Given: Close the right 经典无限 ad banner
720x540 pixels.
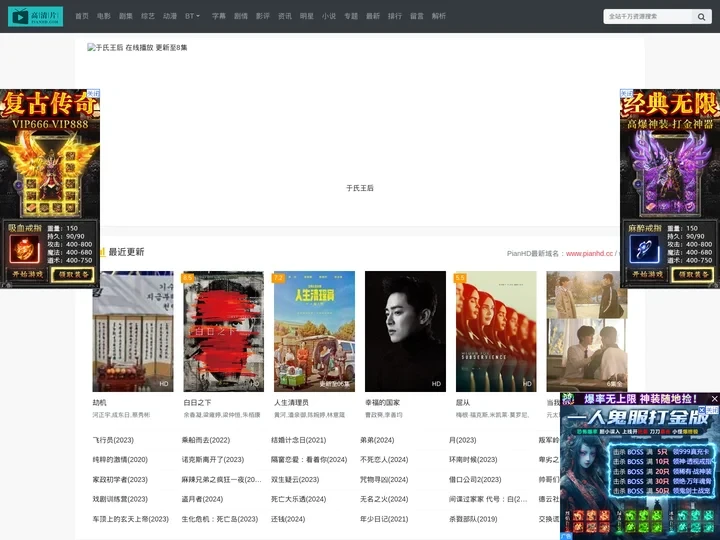Looking at the screenshot, I should coord(626,93).
